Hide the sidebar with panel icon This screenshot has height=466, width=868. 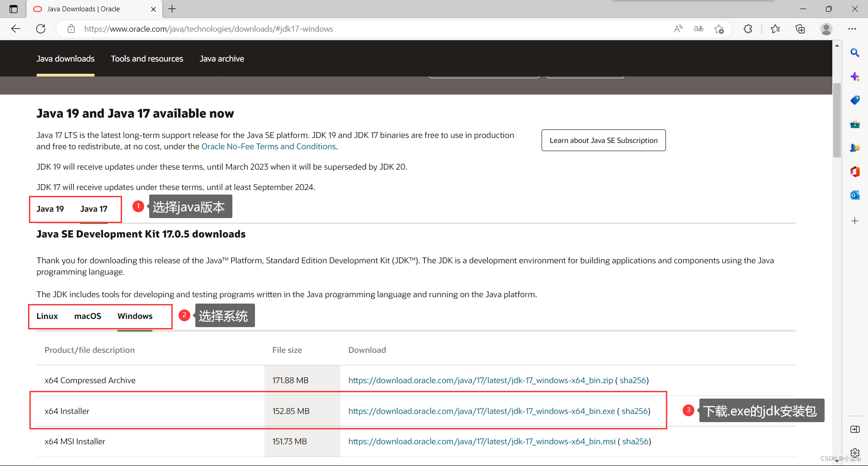[855, 429]
